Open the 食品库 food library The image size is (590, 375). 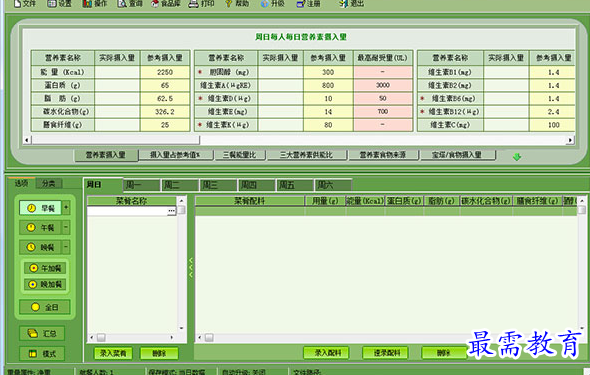tap(166, 4)
